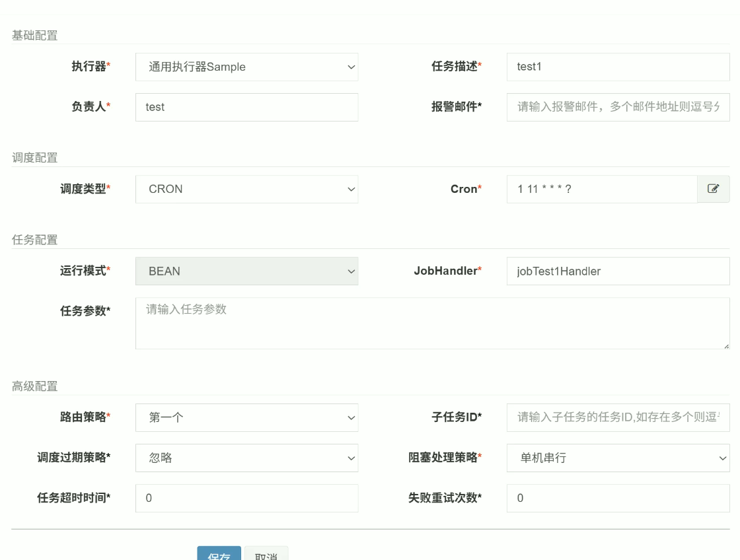Click inside the Cron expression field
Viewport: 740px width, 560px height.
[601, 189]
